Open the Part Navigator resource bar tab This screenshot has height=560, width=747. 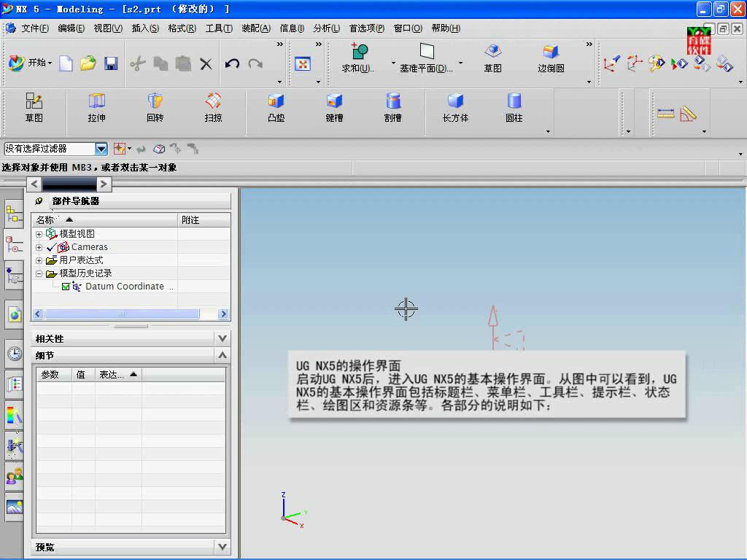15,244
